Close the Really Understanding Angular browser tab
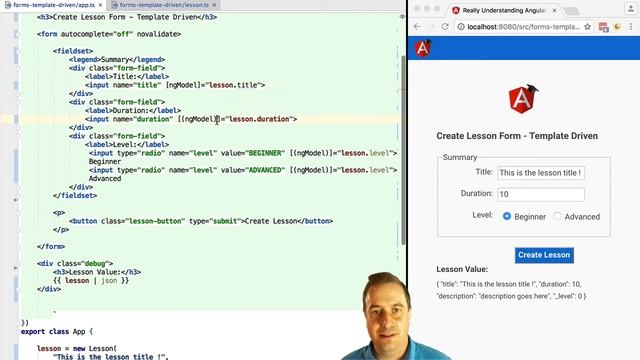This screenshot has height=360, width=640. pos(554,11)
